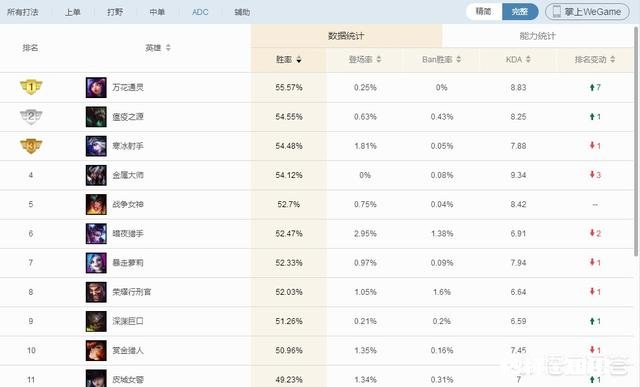
Task: Sort the table by 排名变动
Action: tap(595, 60)
